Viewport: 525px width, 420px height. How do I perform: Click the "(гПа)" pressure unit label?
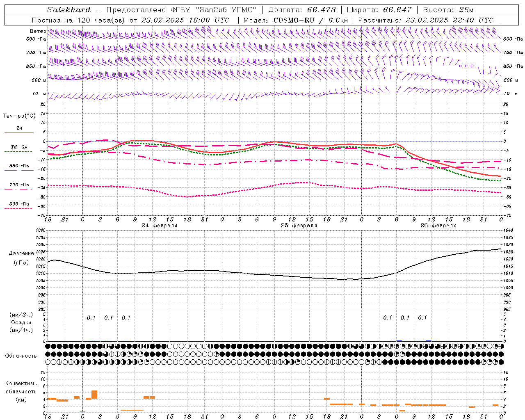click(x=21, y=263)
